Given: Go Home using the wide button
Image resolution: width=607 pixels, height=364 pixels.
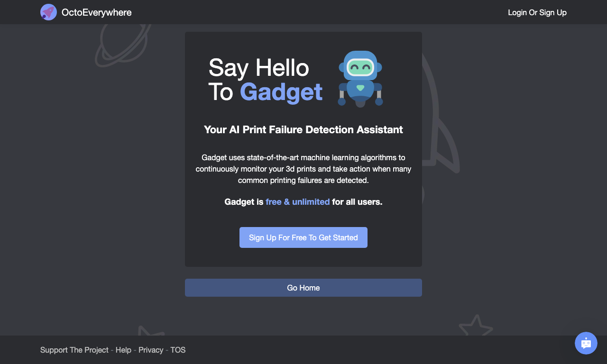Looking at the screenshot, I should point(303,288).
